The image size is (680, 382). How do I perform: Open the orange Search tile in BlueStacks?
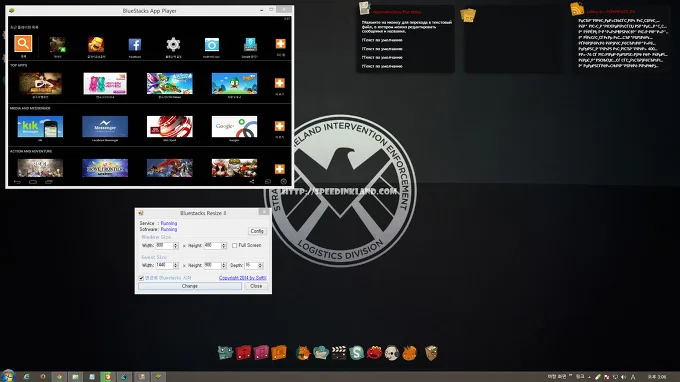pyautogui.click(x=23, y=44)
